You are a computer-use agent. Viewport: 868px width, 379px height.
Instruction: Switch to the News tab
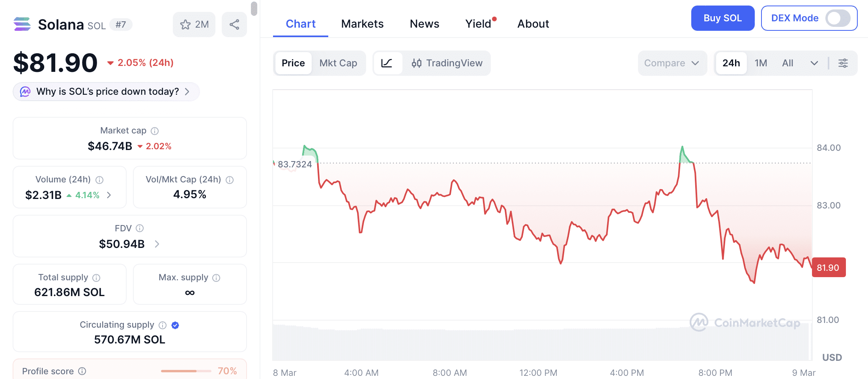tap(424, 24)
